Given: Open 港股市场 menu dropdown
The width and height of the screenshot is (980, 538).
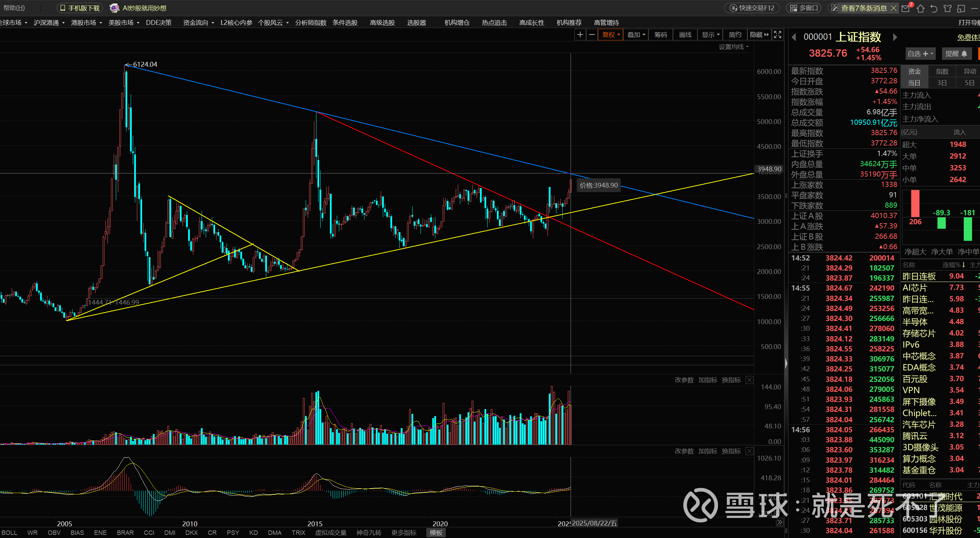Looking at the screenshot, I should click(86, 23).
